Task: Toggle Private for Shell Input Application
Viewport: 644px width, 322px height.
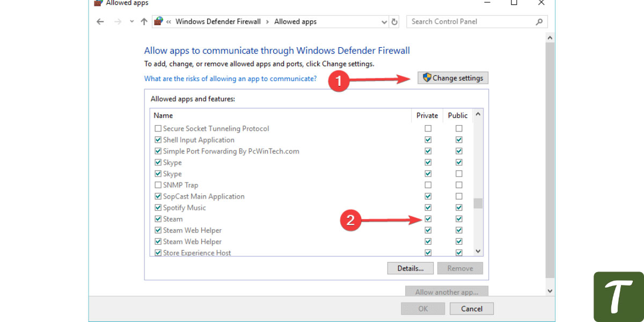Action: 428,140
